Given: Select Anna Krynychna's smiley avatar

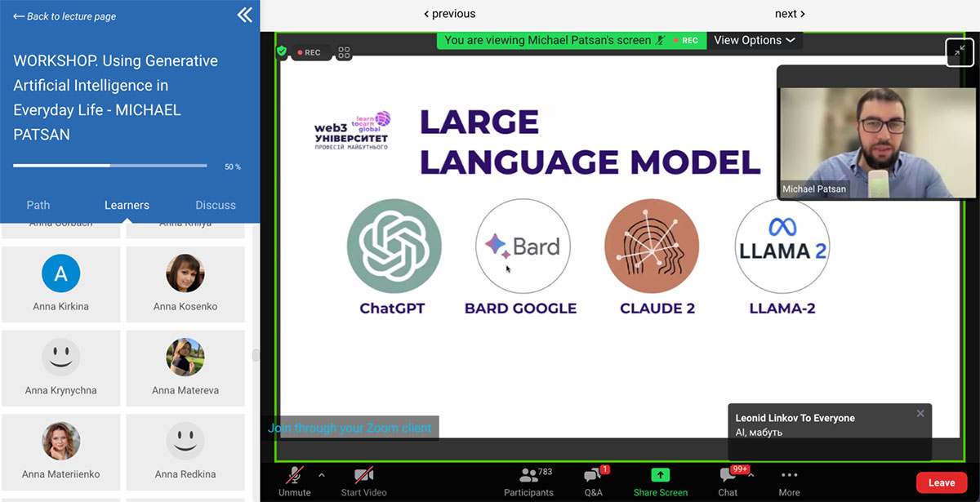Looking at the screenshot, I should pos(61,358).
